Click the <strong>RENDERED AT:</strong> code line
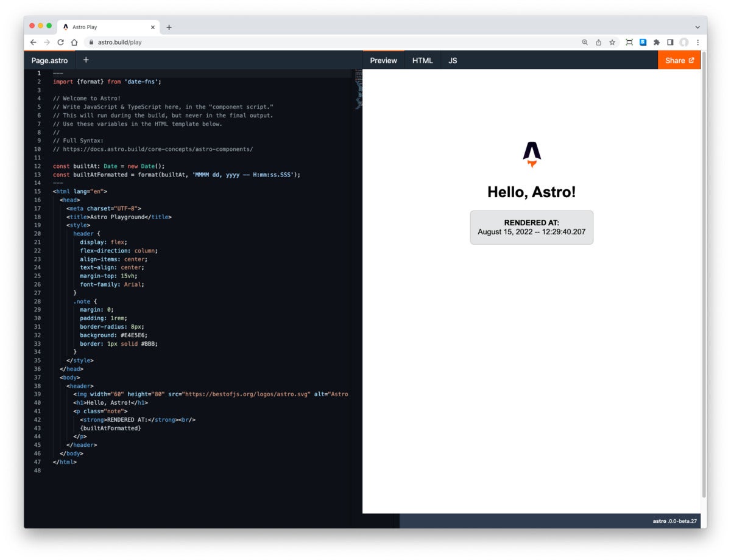This screenshot has height=560, width=731. 138,419
